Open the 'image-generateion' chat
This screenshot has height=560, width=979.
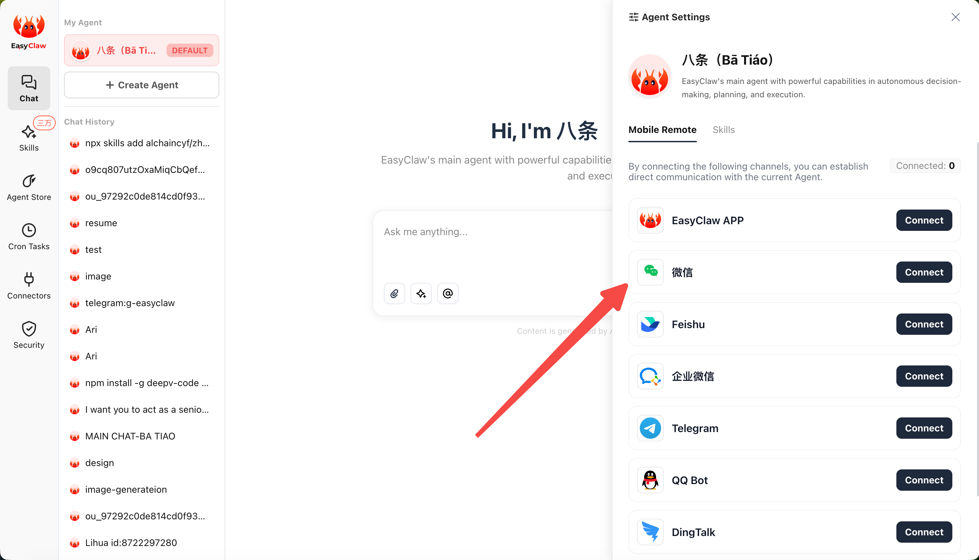tap(142, 490)
